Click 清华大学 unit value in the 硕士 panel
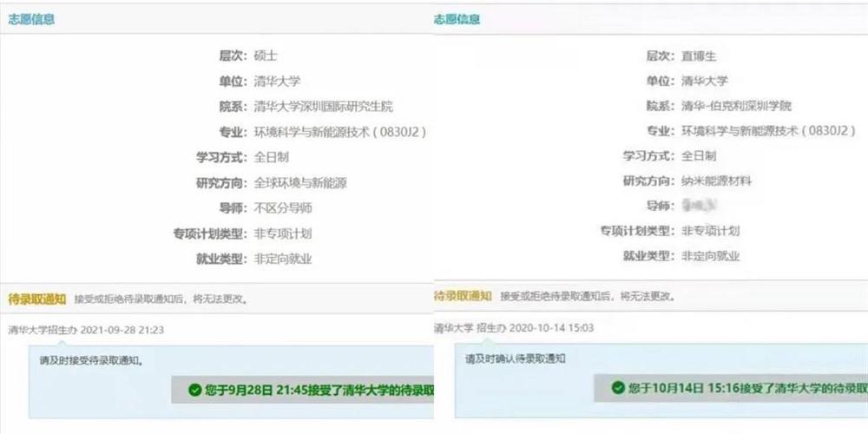 coord(277,82)
